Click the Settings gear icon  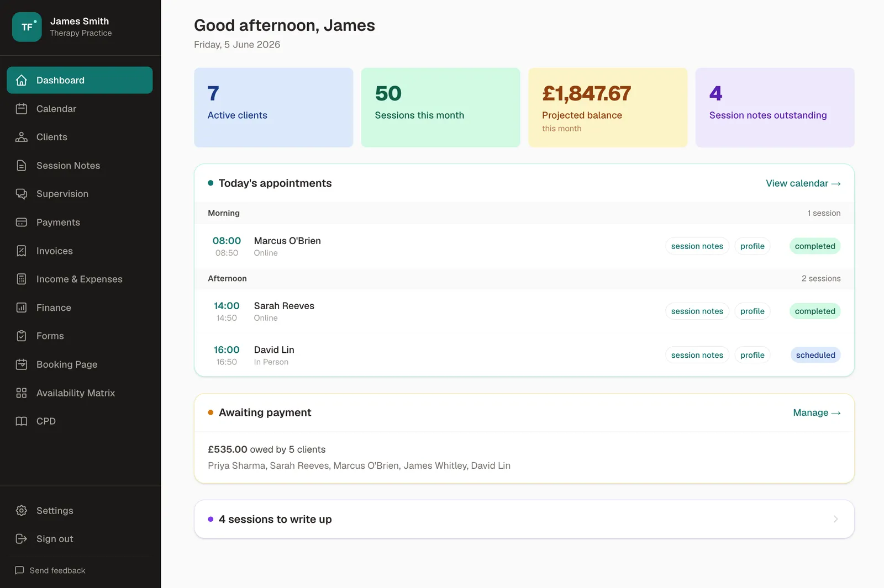point(22,511)
